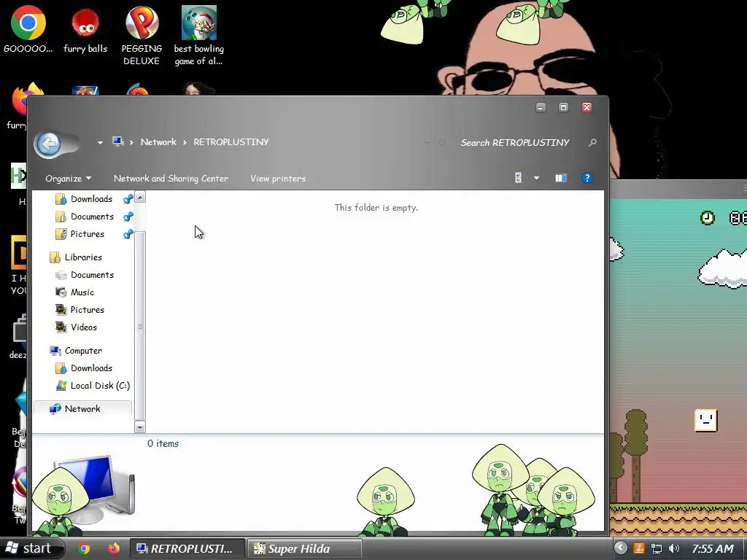Open Explorer help with the question mark

tap(587, 178)
